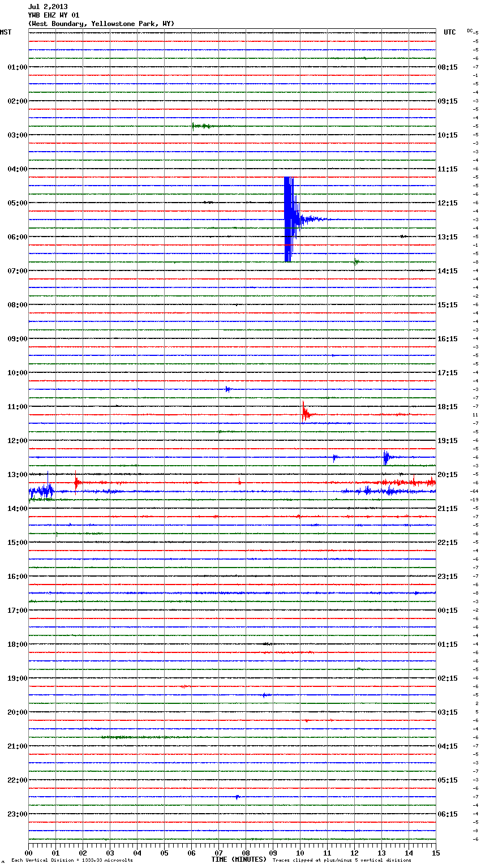The height and width of the screenshot is (868, 481).
Task: Click the '14:15' UTC time label
Action: pyautogui.click(x=448, y=271)
